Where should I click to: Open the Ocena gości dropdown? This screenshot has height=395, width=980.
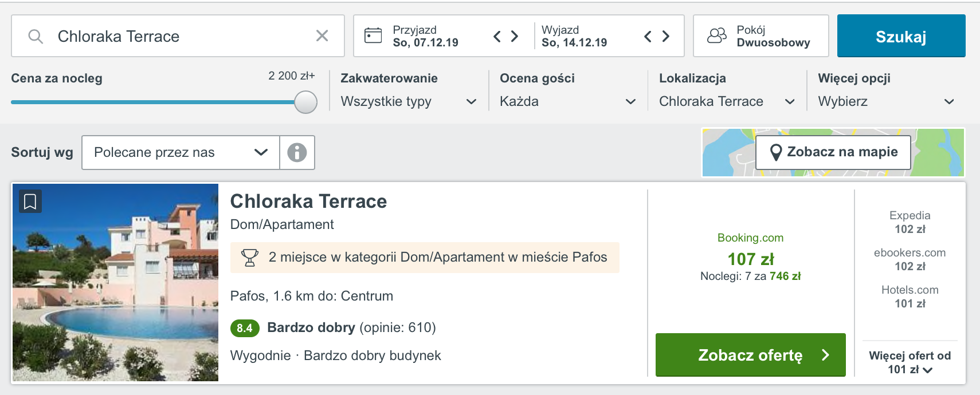click(x=568, y=101)
